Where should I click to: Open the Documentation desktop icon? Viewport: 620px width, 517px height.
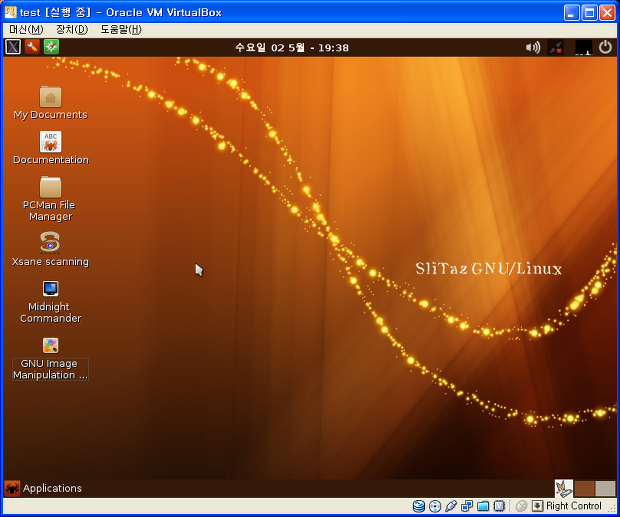tap(51, 142)
